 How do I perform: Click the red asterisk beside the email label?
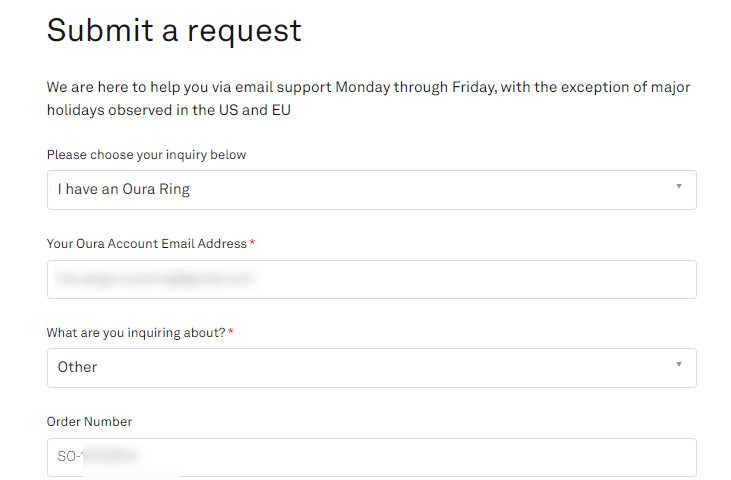pos(252,244)
